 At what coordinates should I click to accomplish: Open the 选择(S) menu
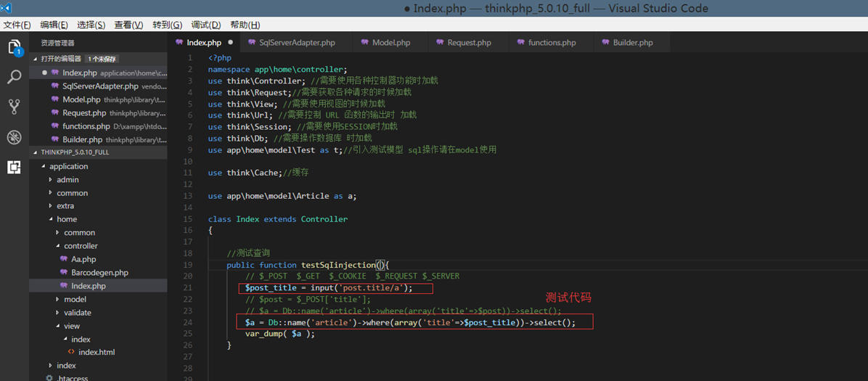pos(91,25)
